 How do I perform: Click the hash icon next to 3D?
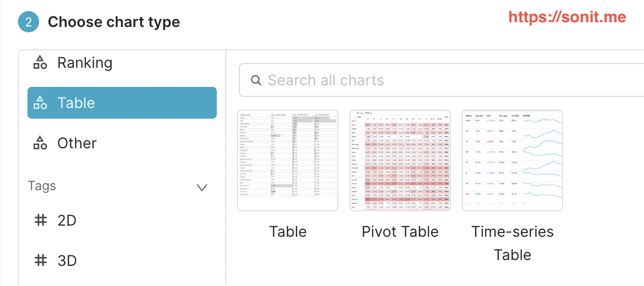[40, 261]
